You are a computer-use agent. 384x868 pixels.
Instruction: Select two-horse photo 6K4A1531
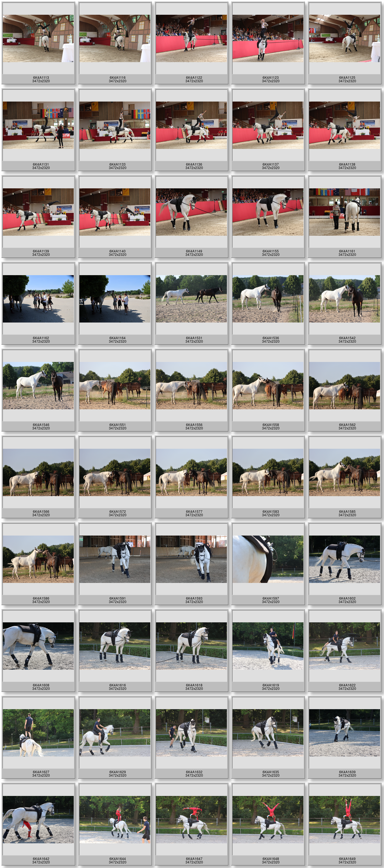click(191, 299)
